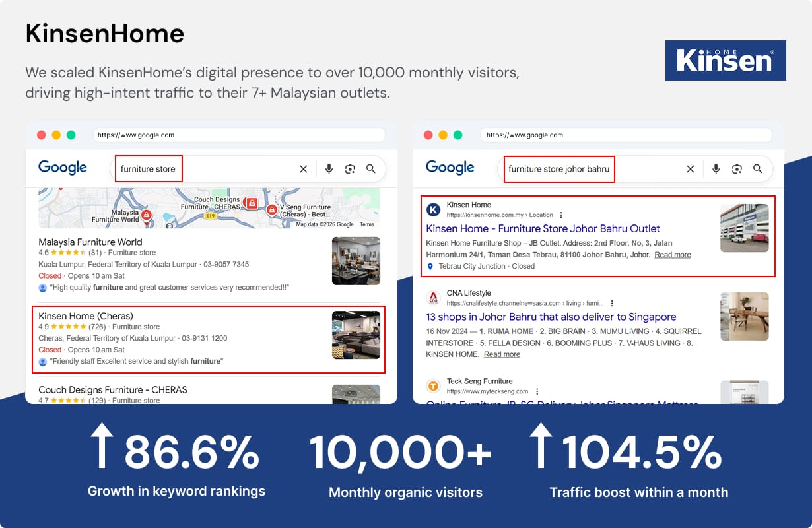Open image search (lens) in the left window
The image size is (812, 528).
point(350,169)
